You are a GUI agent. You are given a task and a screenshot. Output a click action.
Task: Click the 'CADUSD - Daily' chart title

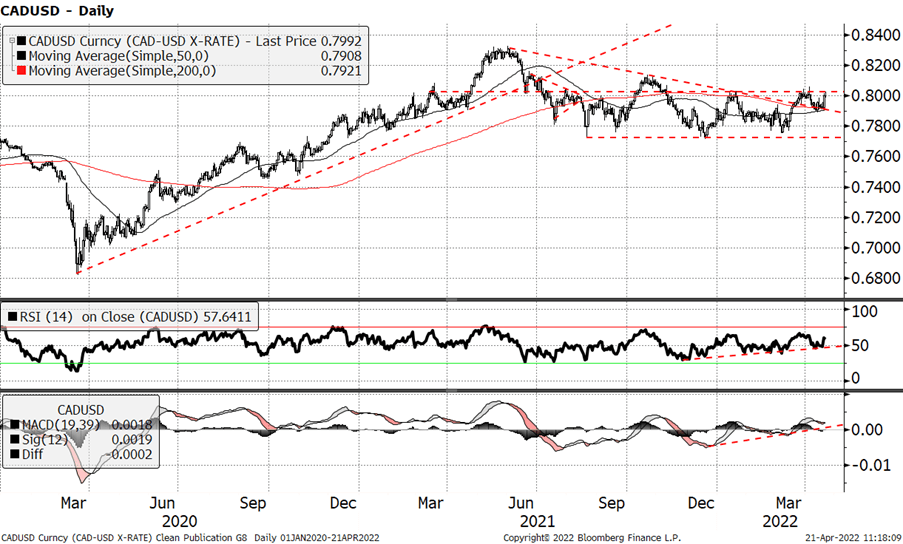pos(57,10)
